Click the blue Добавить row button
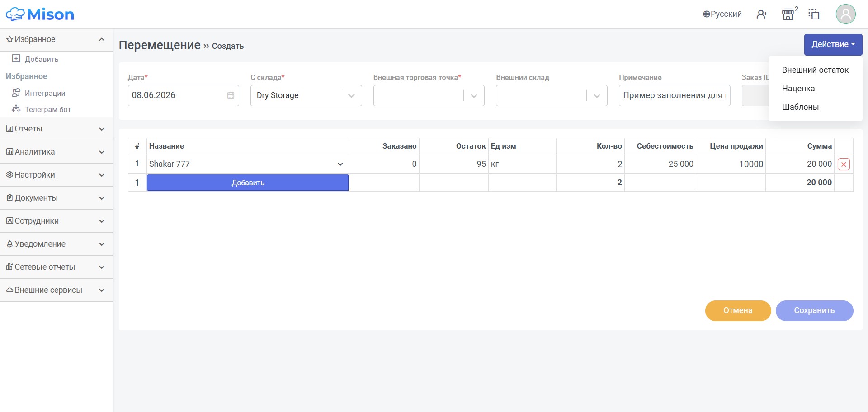Viewport: 868px width, 412px height. (x=248, y=183)
